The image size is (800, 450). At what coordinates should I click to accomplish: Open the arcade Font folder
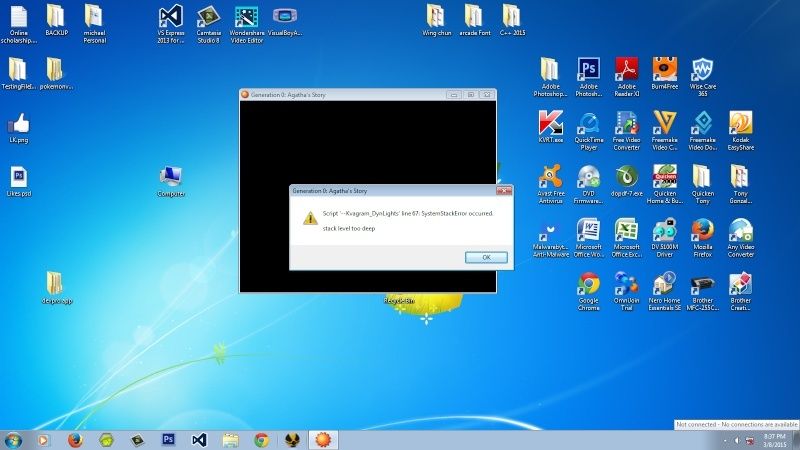(x=474, y=21)
